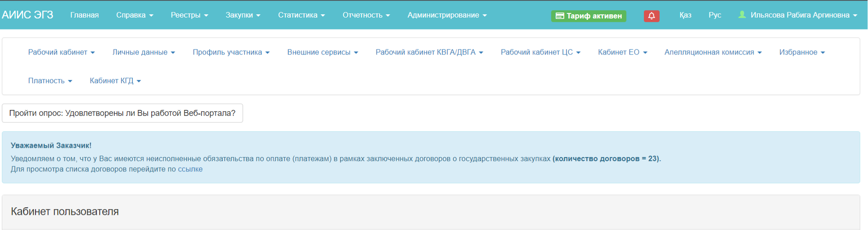Open the Статистика menu

(x=301, y=15)
